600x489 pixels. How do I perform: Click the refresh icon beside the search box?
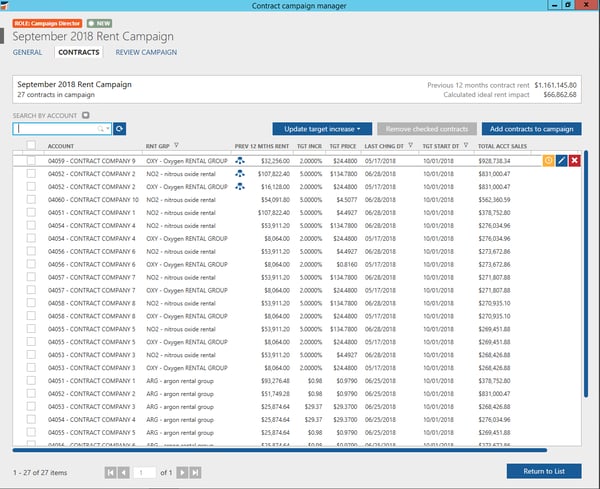pos(120,129)
